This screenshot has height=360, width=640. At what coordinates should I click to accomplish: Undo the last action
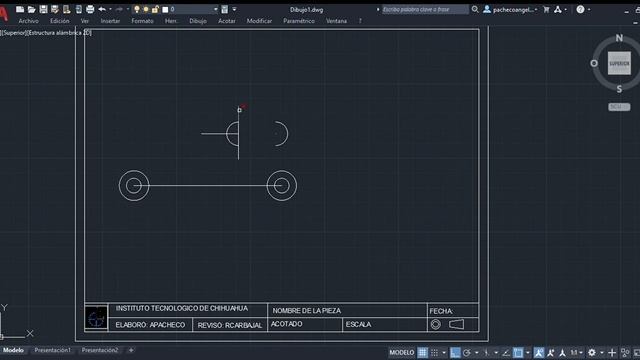point(102,9)
